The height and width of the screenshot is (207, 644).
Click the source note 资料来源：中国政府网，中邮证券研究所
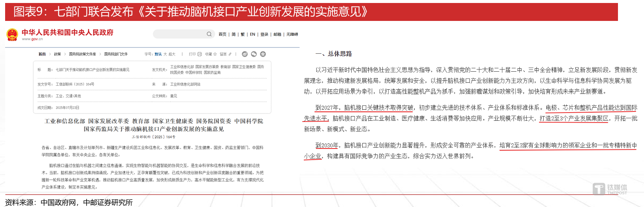(x=69, y=202)
